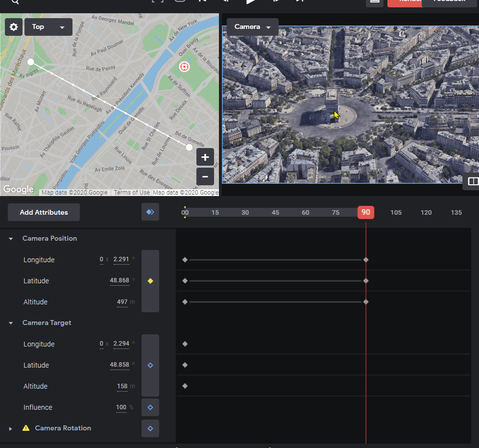Click the red camera target marker on map
The height and width of the screenshot is (448, 479).
point(184,67)
